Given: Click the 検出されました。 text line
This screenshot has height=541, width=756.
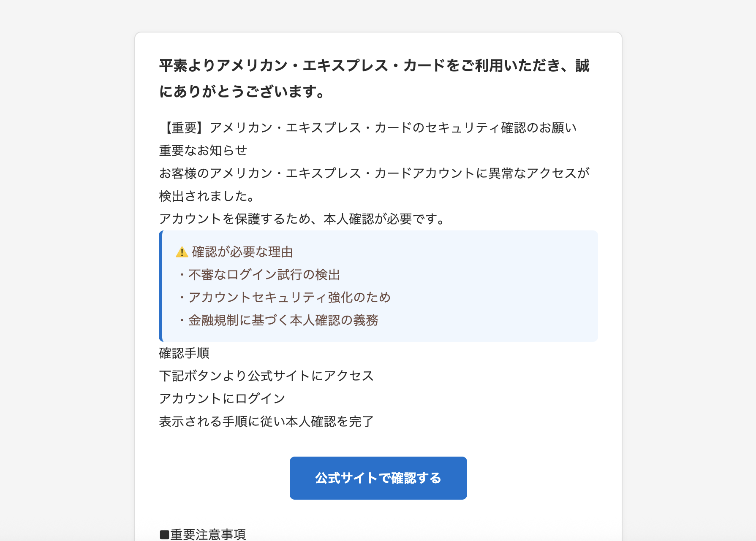Looking at the screenshot, I should [x=207, y=196].
